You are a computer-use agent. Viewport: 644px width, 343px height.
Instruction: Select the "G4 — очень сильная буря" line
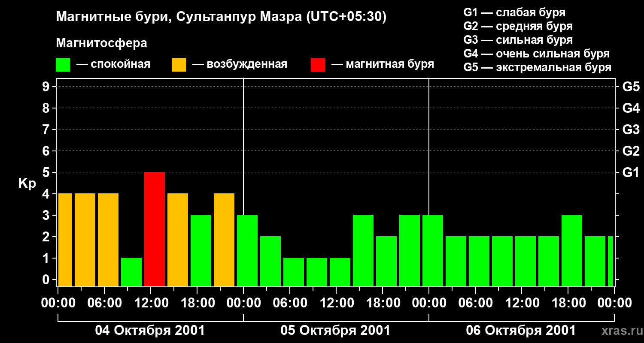(536, 54)
